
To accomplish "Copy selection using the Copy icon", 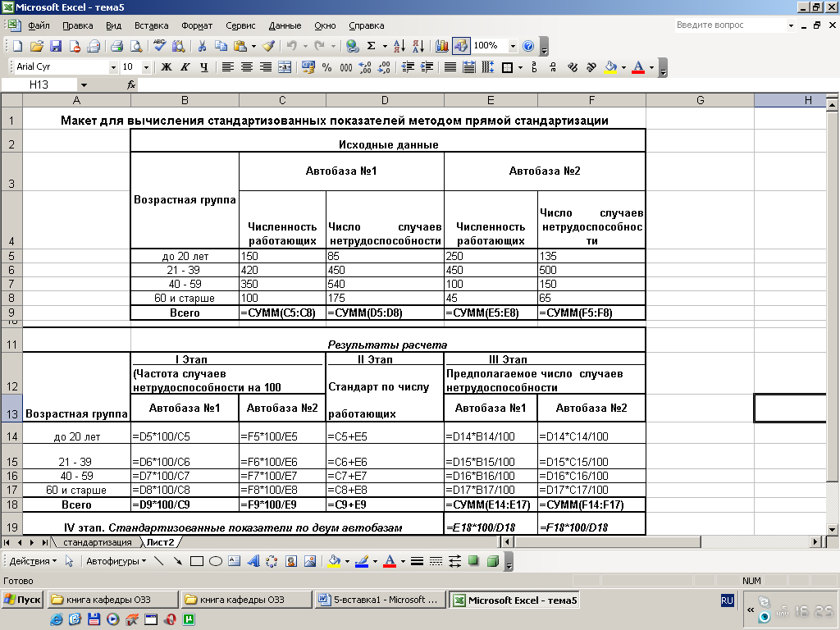I will tap(221, 46).
